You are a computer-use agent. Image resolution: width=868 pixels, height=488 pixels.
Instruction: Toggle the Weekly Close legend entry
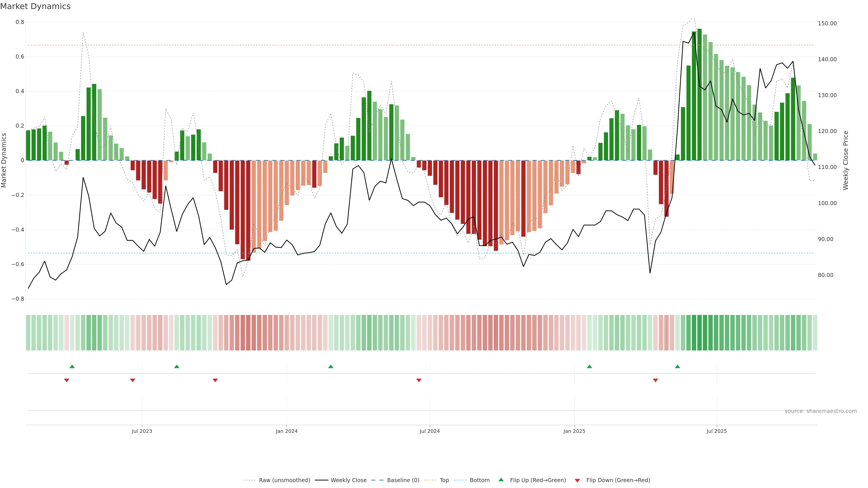(348, 480)
